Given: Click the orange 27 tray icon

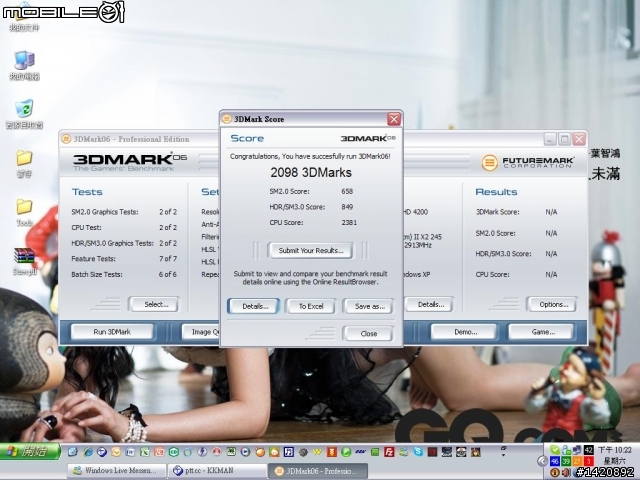Looking at the screenshot, I should point(577,461).
